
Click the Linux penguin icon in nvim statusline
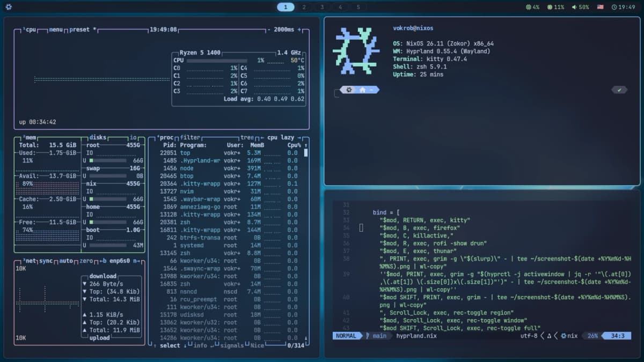tap(549, 336)
